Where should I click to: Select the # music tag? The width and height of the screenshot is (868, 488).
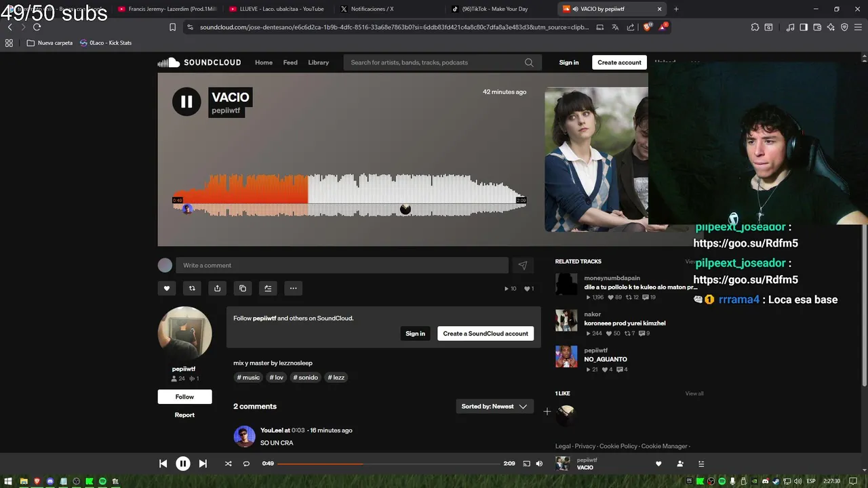[x=248, y=378]
